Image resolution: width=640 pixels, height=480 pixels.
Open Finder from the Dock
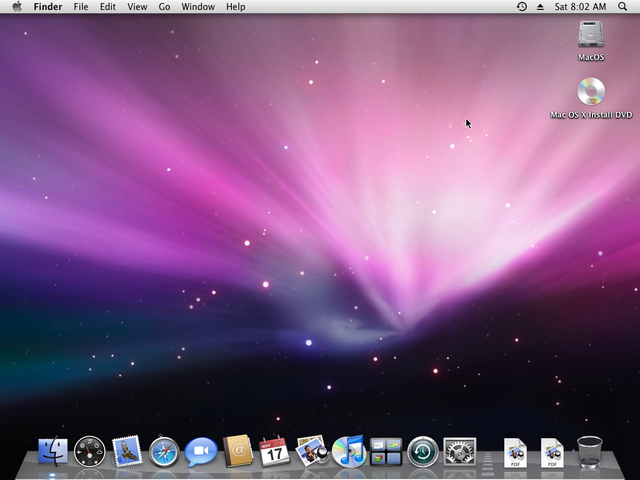(x=53, y=451)
